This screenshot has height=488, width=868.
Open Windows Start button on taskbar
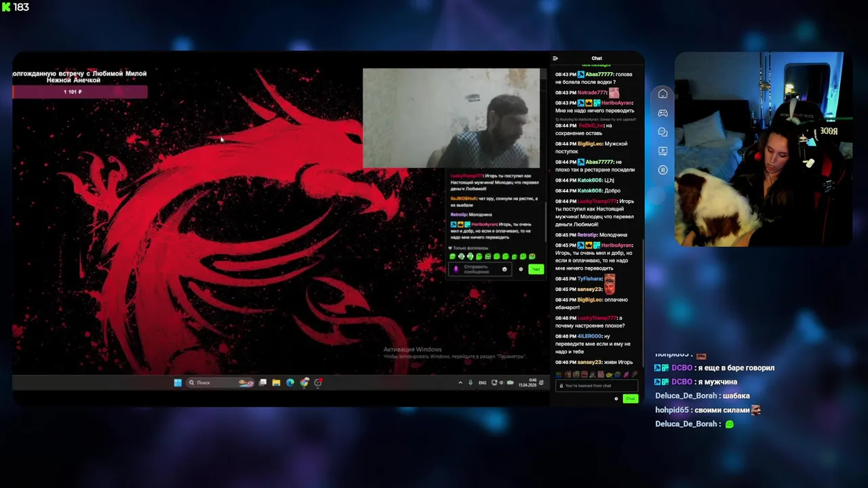(x=178, y=382)
